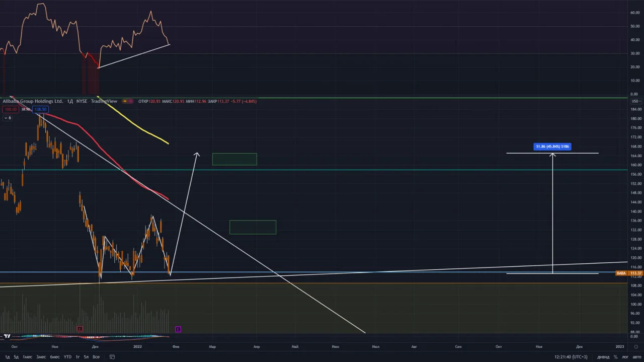Click the 38.50 spread value
Viewport: 644px width, 362px height.
[26, 109]
